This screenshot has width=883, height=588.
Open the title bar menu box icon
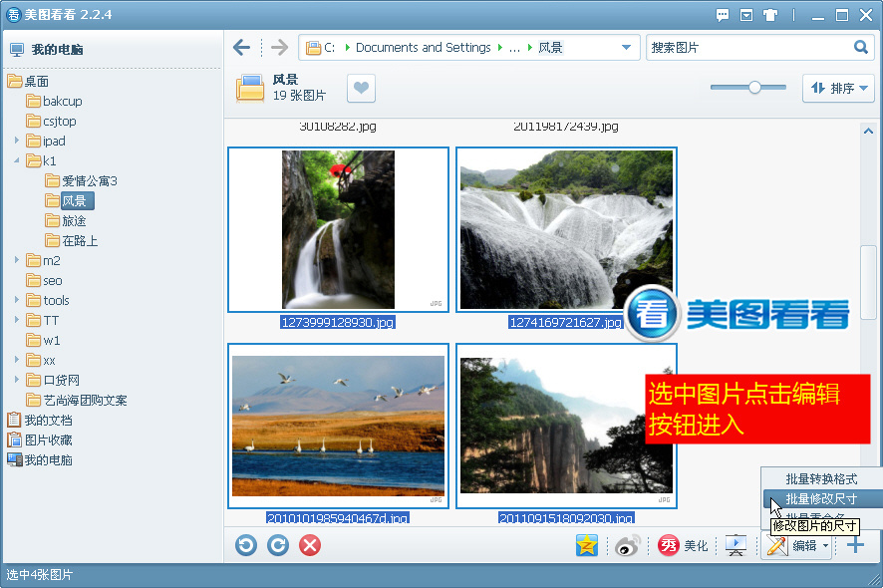click(x=746, y=15)
